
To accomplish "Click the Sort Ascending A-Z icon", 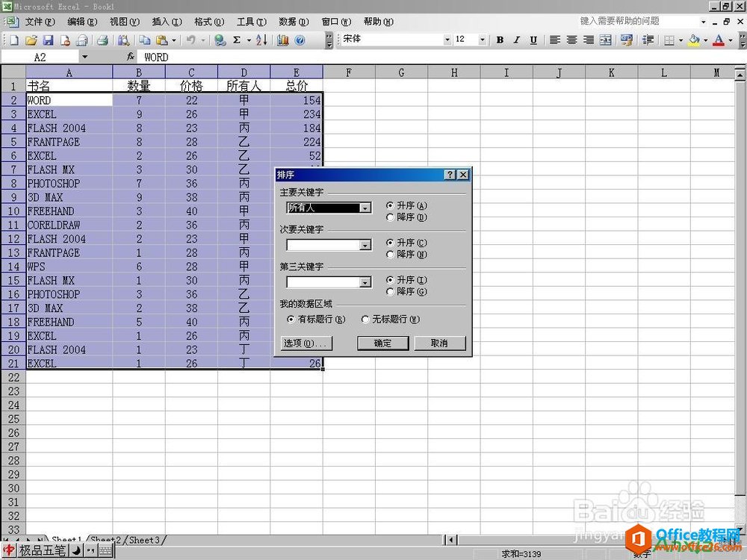I will 261,40.
